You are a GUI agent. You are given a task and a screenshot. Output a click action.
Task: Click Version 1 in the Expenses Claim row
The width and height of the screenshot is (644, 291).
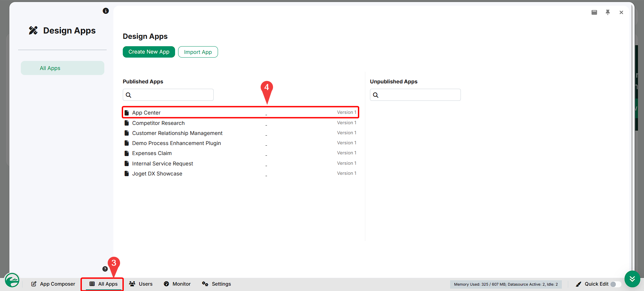[347, 153]
